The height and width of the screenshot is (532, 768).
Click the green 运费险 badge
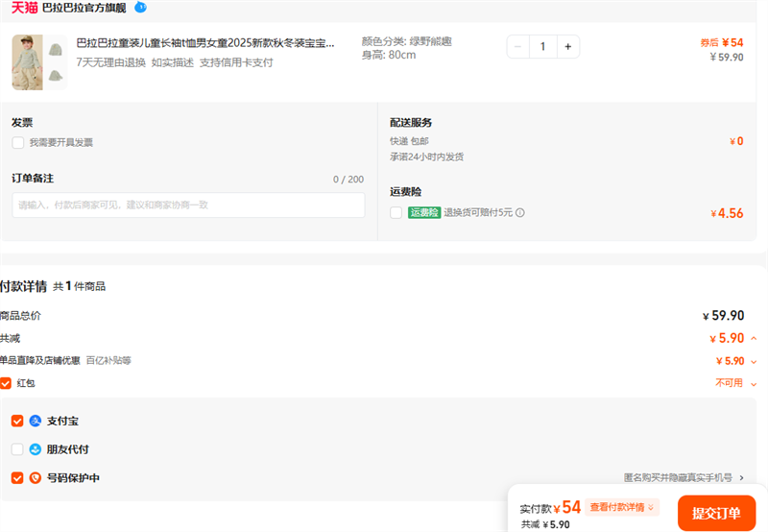[423, 212]
